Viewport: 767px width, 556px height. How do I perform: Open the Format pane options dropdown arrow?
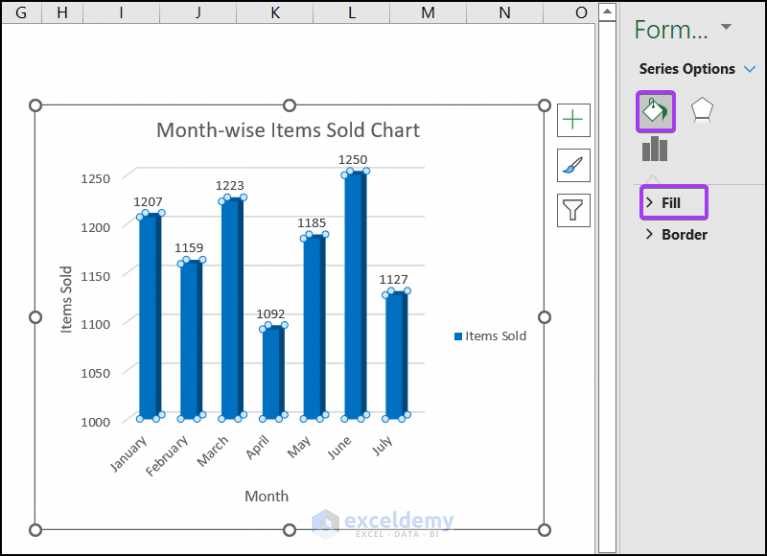click(x=726, y=27)
